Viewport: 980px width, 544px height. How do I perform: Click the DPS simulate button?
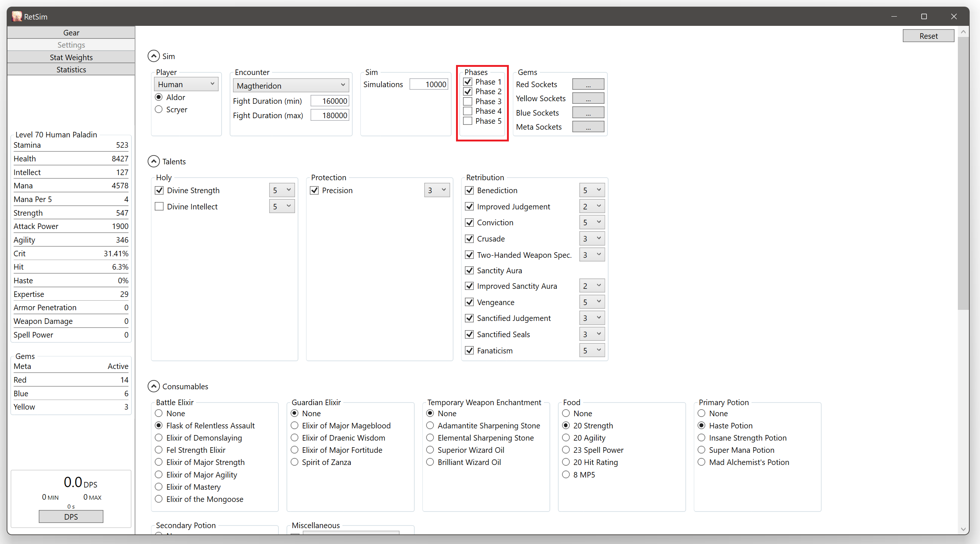71,517
